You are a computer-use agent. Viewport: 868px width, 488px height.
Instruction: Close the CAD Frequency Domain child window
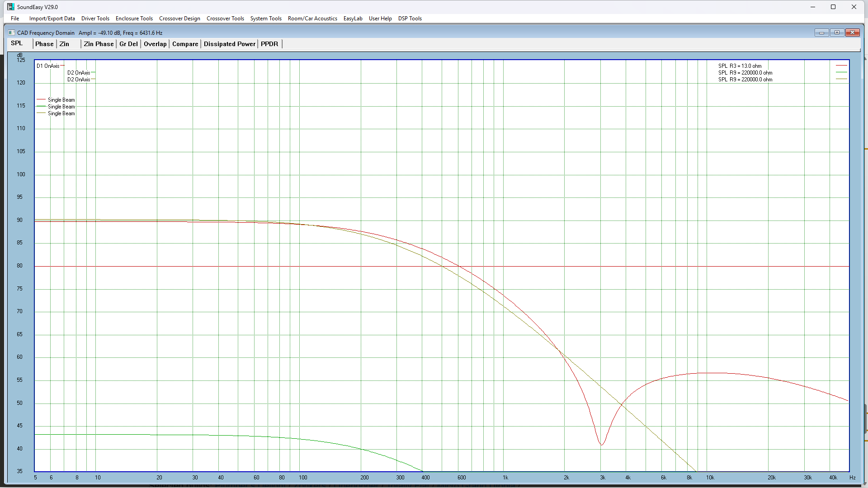pyautogui.click(x=852, y=33)
